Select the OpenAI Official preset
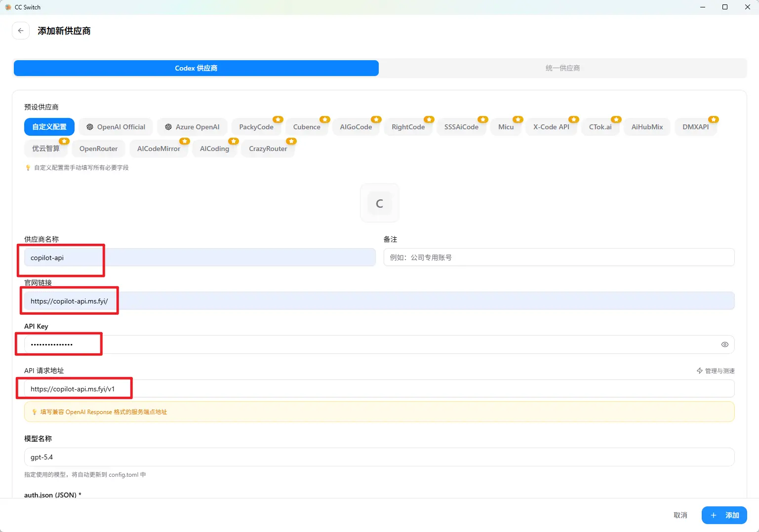Viewport: 759px width, 532px height. point(116,127)
